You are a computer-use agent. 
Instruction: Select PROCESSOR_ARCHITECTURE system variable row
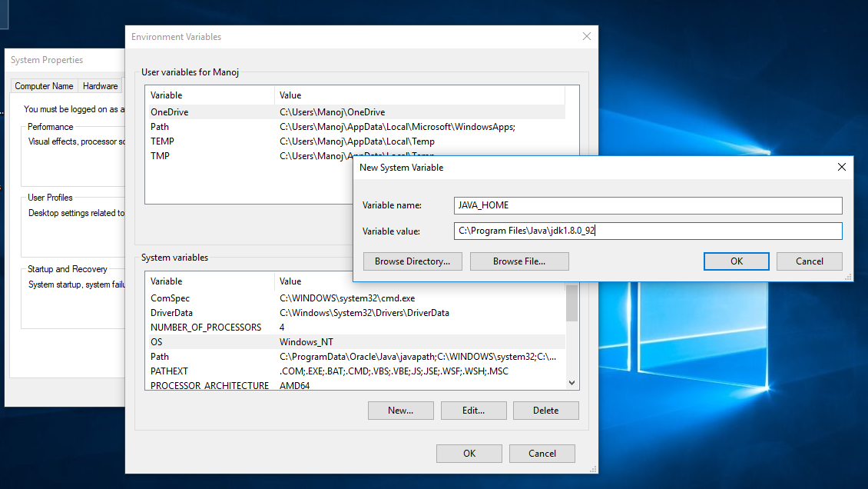[357, 385]
